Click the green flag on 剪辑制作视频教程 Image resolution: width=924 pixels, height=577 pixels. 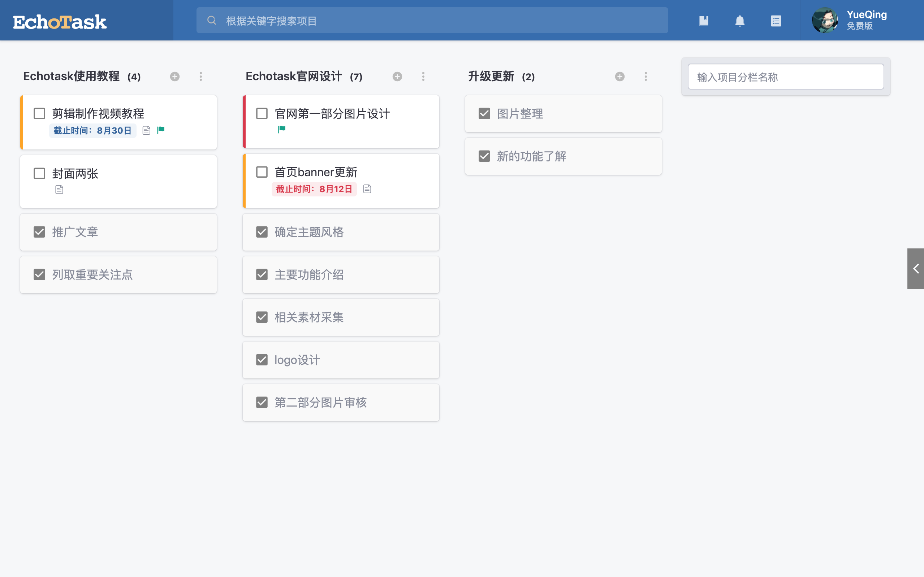[x=161, y=130]
